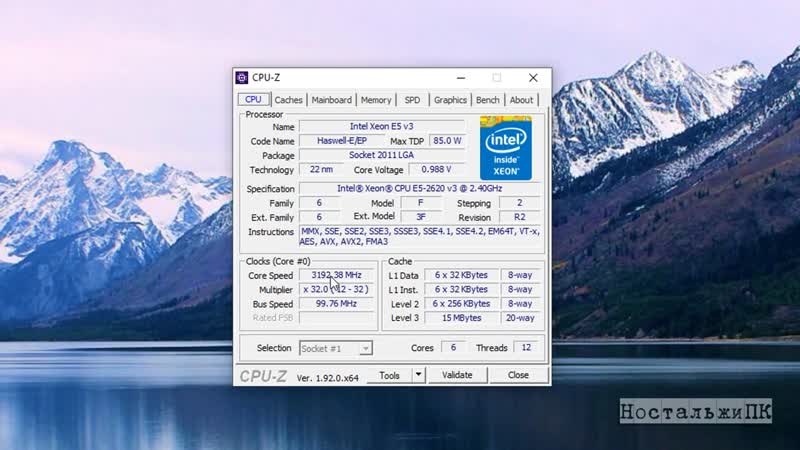Viewport: 800px width, 450px height.
Task: Click the Bus Speed value 99.76 MHz
Action: click(x=336, y=304)
